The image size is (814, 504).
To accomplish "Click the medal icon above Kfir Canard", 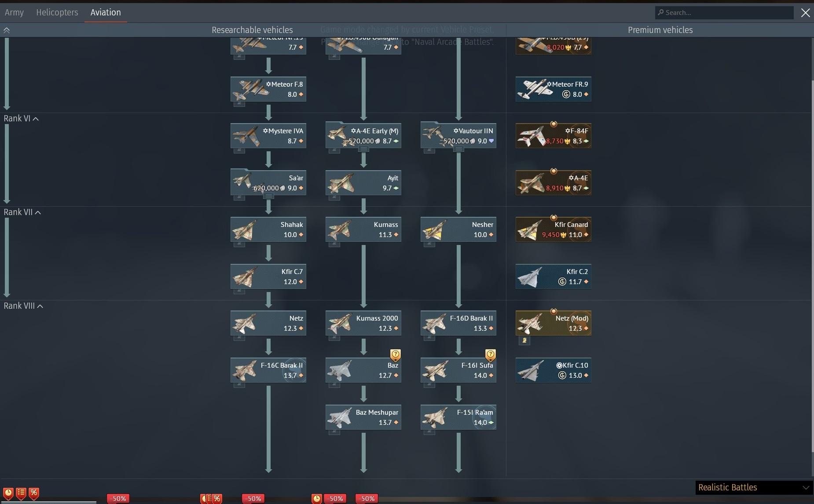I will [x=554, y=218].
